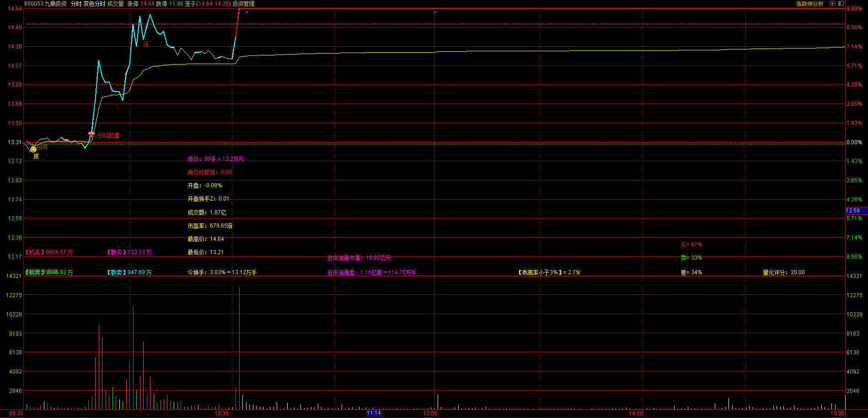Click the 11:14 time marker on axis
868x418 pixels.
tap(374, 413)
